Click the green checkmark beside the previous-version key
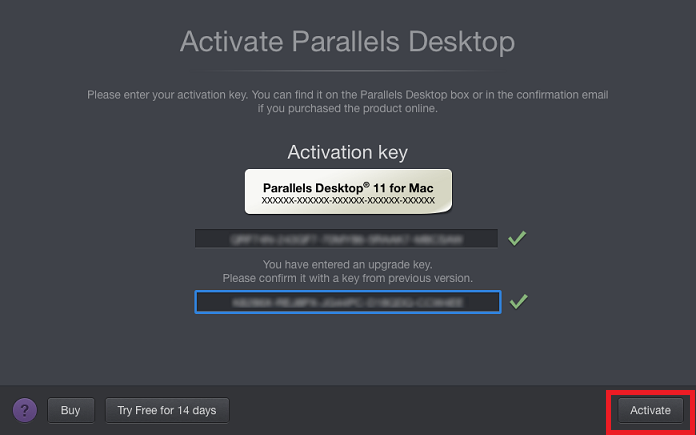696x435 pixels. (518, 302)
